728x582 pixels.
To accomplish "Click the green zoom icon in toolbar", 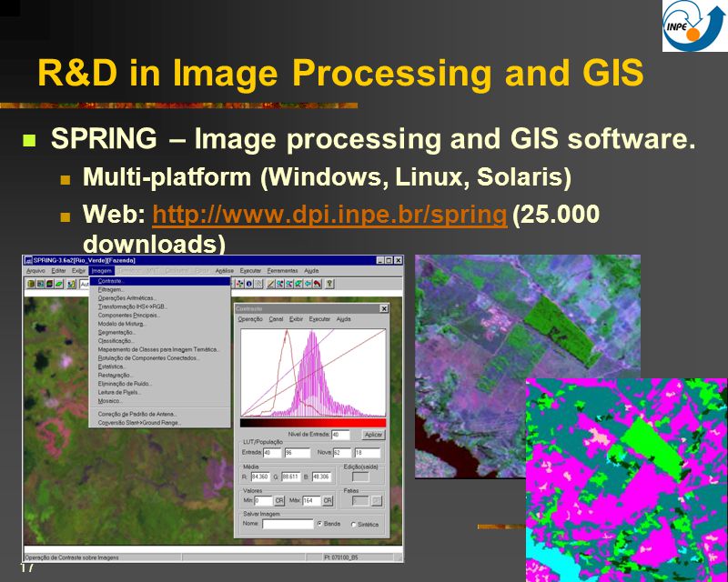I will click(298, 284).
